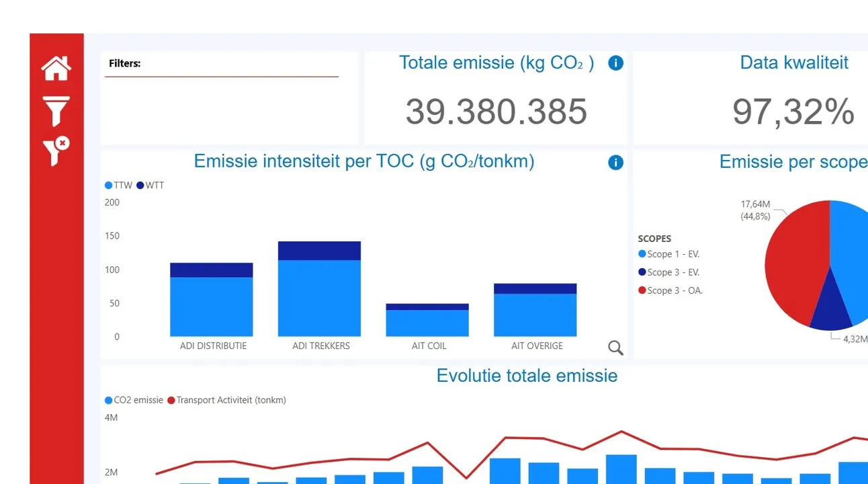Click the total emission value 39.380.385
This screenshot has width=868, height=484.
click(x=496, y=112)
